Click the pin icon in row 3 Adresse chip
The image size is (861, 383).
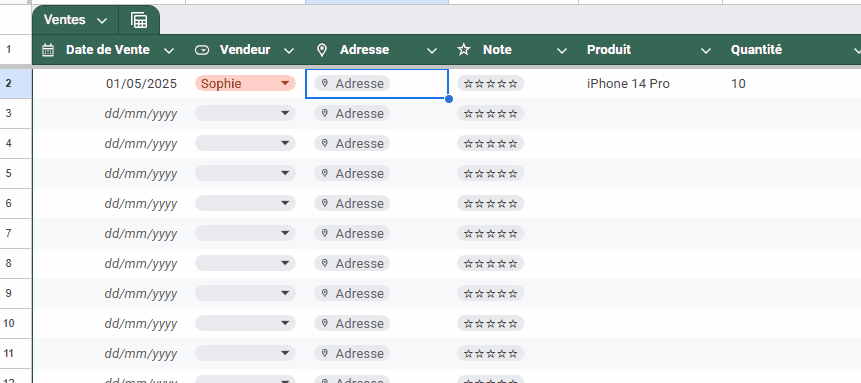tap(325, 113)
